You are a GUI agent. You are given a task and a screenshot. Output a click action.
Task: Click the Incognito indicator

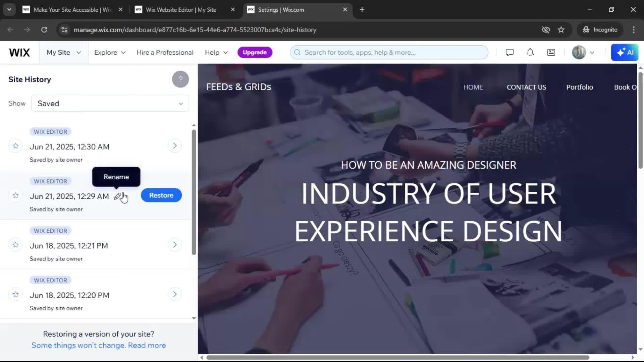point(600,30)
